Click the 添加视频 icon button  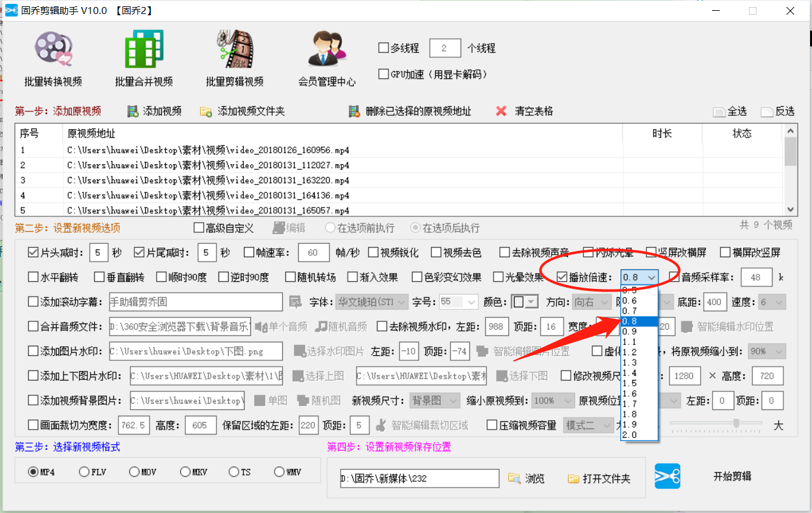click(x=133, y=111)
